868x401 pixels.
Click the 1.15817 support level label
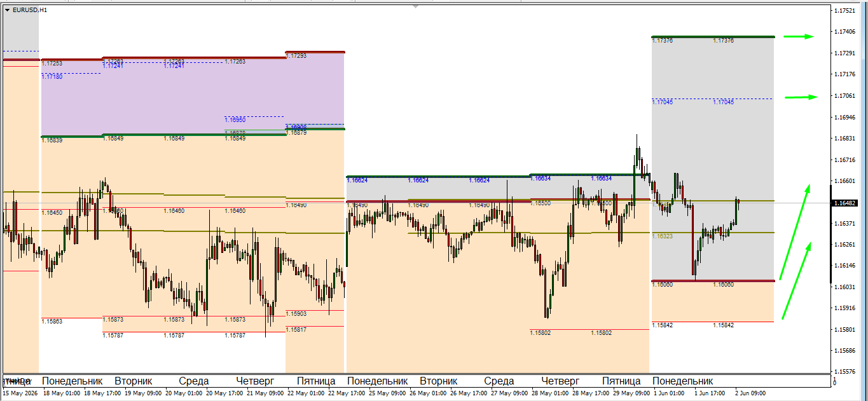[296, 330]
